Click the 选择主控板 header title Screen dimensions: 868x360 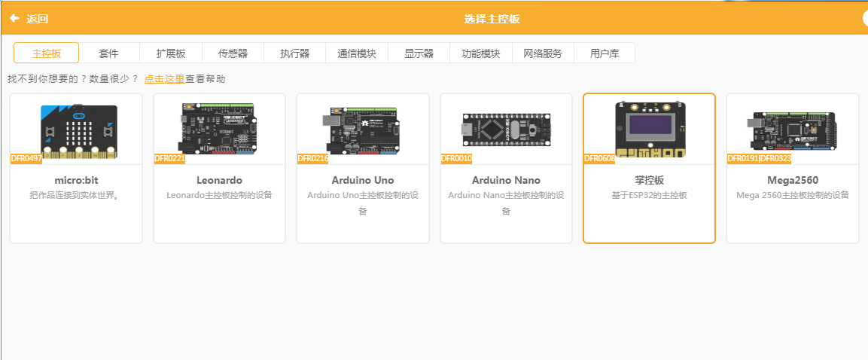pos(492,19)
